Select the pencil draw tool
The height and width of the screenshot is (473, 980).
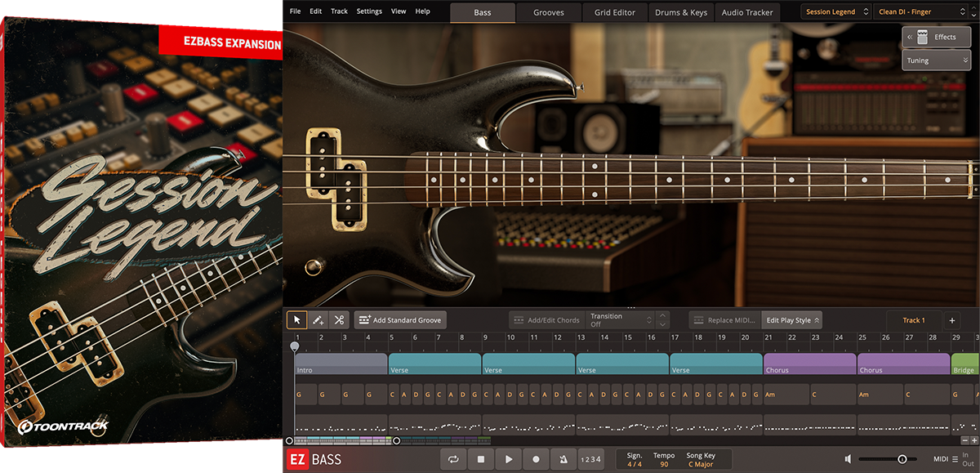coord(318,320)
